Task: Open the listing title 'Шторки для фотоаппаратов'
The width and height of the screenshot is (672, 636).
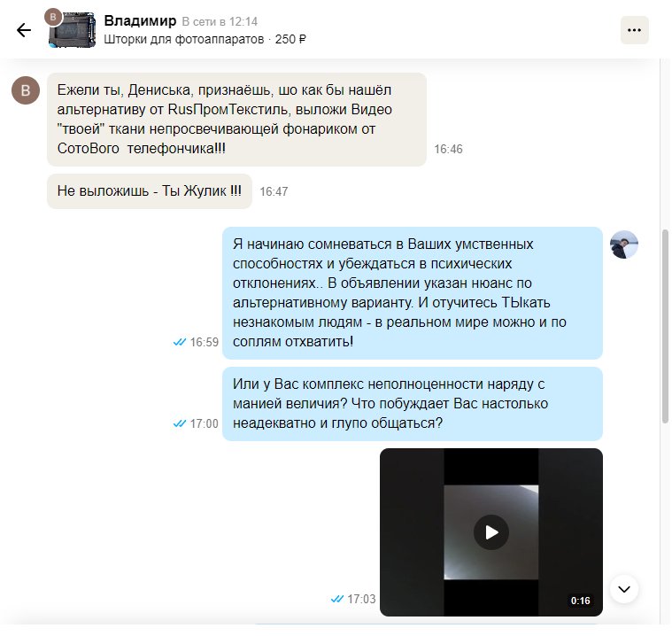Action: [184, 40]
